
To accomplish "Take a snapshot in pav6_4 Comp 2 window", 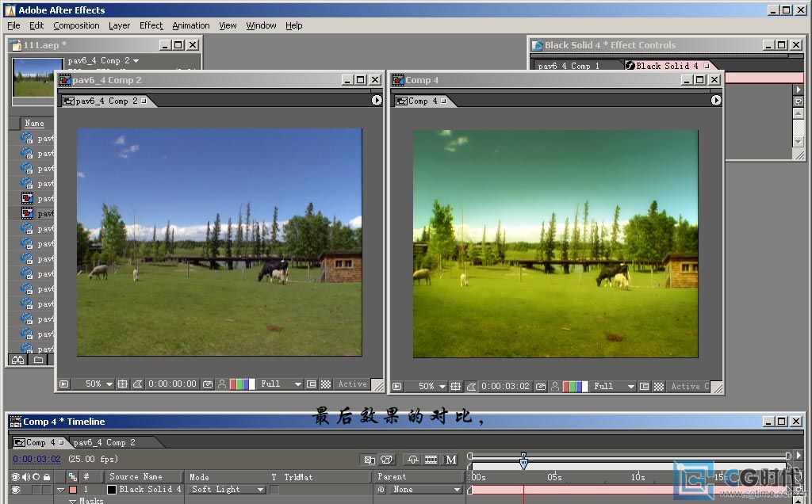I will (208, 384).
